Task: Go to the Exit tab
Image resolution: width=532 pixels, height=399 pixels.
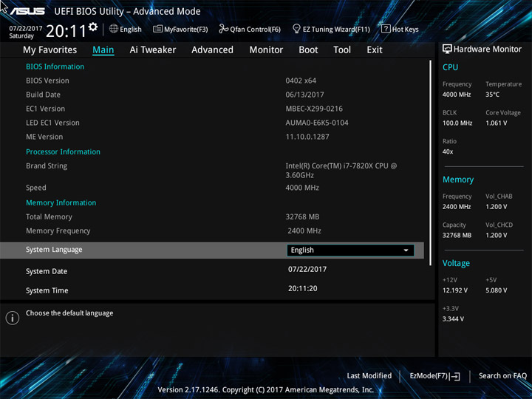Action: [x=375, y=50]
